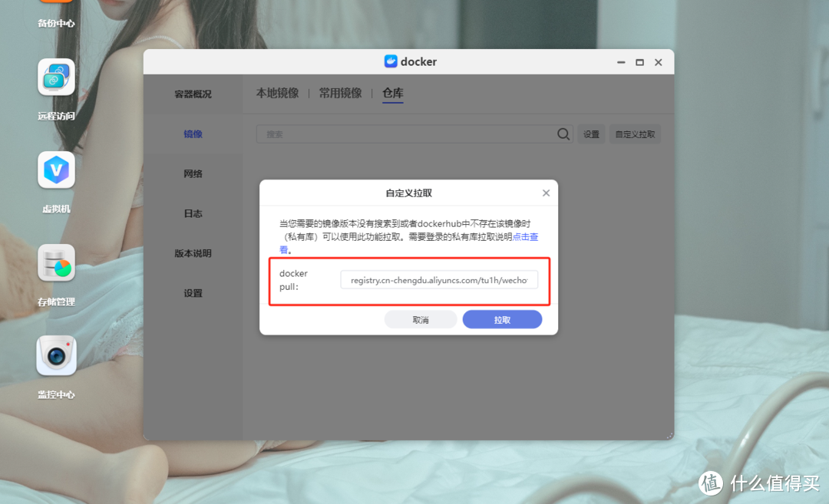The width and height of the screenshot is (829, 504).
Task: Open the 点击查看 help link
Action: [x=526, y=236]
